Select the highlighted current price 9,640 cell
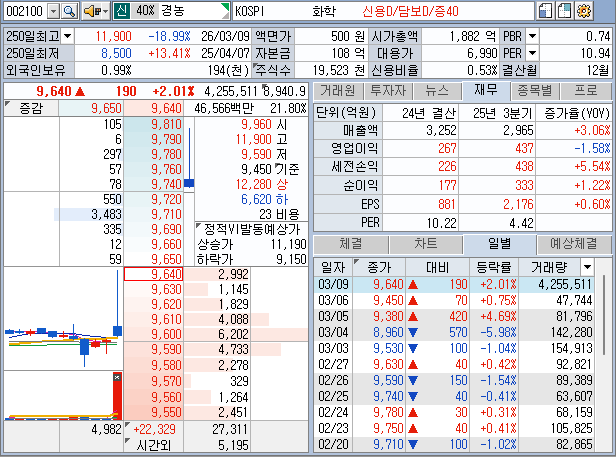Viewport: 616px width, 457px height. click(154, 274)
